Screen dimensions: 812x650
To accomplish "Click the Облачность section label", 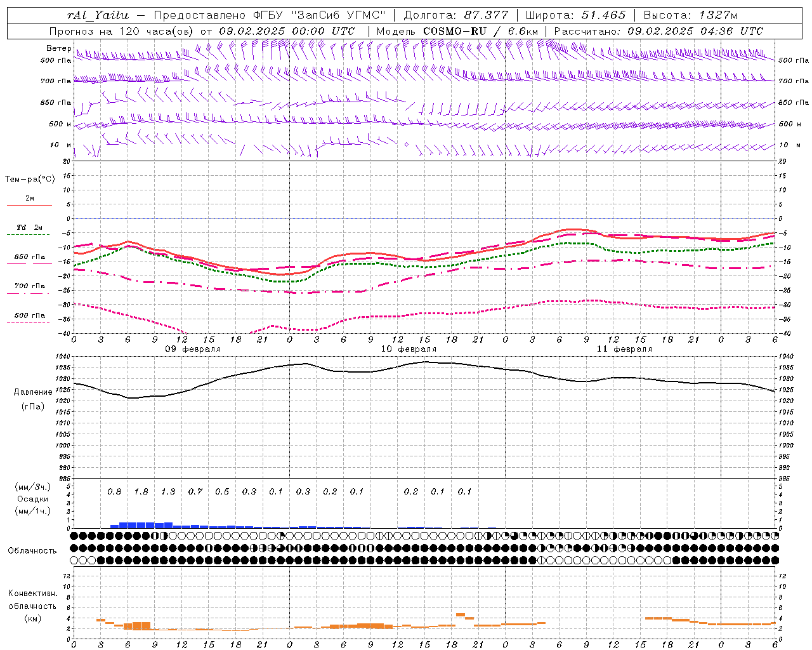I will point(32,550).
